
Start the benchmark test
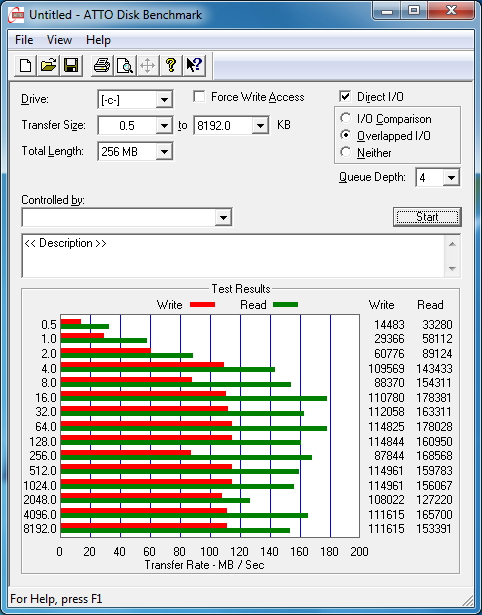[x=427, y=217]
